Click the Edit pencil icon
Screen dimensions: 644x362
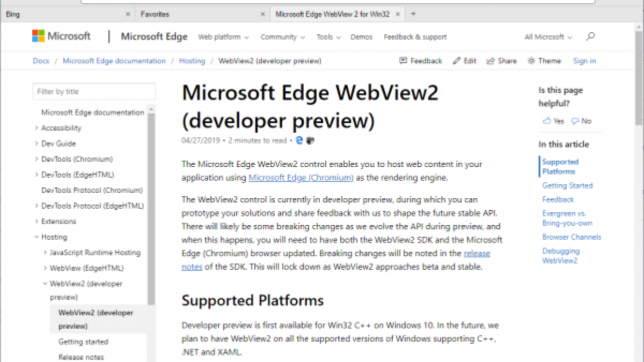tap(456, 61)
